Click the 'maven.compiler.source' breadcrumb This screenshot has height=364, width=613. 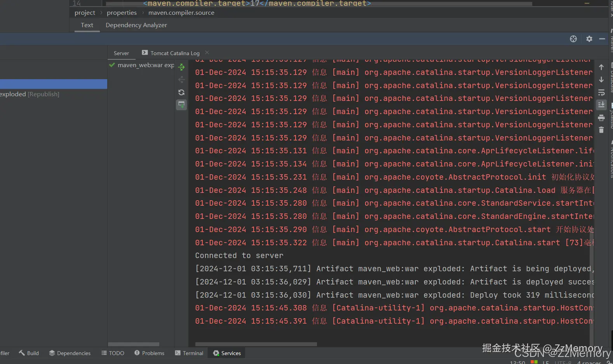point(181,13)
